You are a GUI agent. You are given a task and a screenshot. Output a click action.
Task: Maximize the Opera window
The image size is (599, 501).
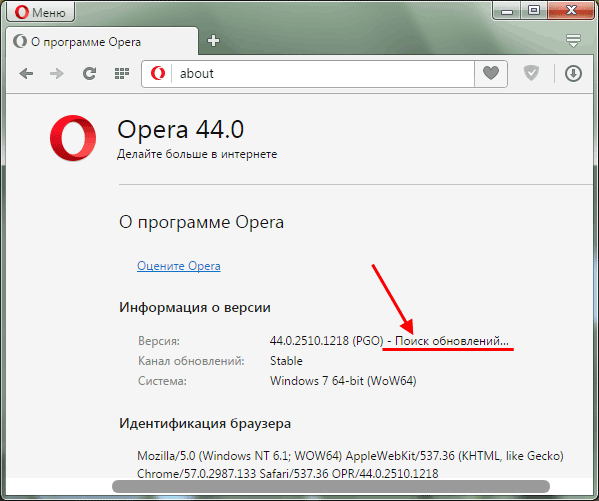click(534, 10)
